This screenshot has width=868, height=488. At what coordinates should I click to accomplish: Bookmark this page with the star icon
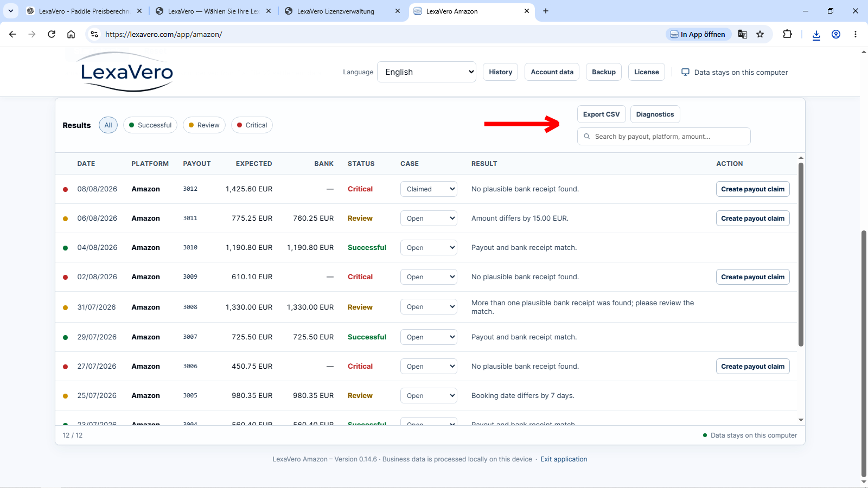coord(760,34)
